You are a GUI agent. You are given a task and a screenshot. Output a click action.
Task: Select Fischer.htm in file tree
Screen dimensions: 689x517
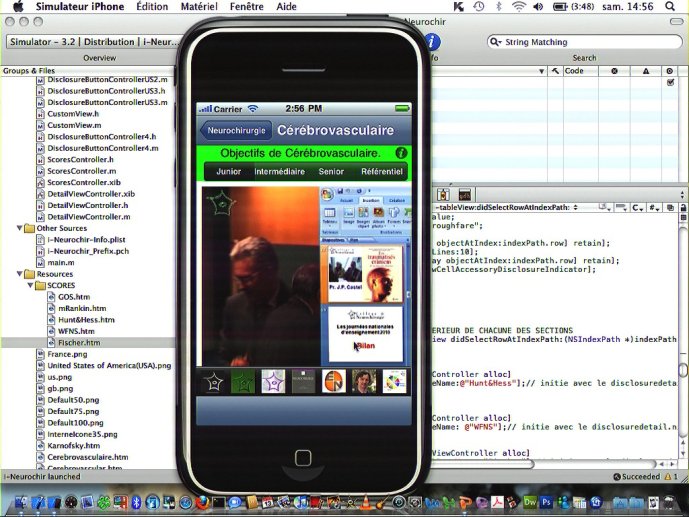pyautogui.click(x=79, y=343)
